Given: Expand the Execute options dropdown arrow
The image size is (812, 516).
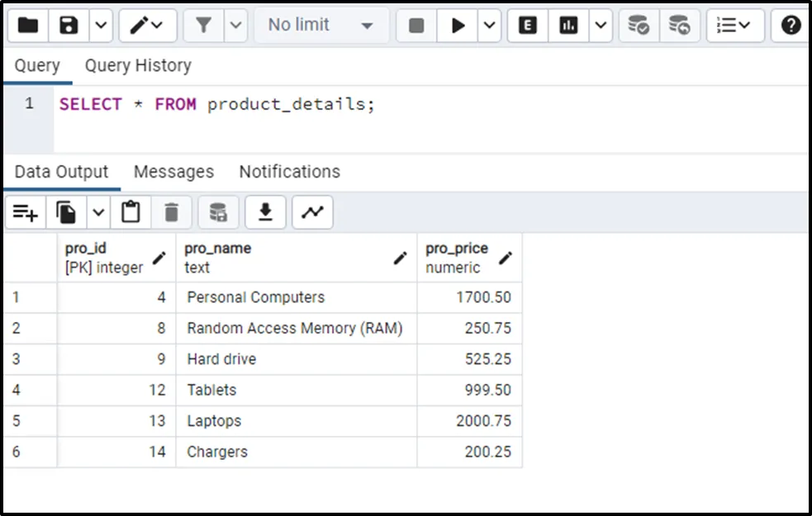Looking at the screenshot, I should 489,26.
